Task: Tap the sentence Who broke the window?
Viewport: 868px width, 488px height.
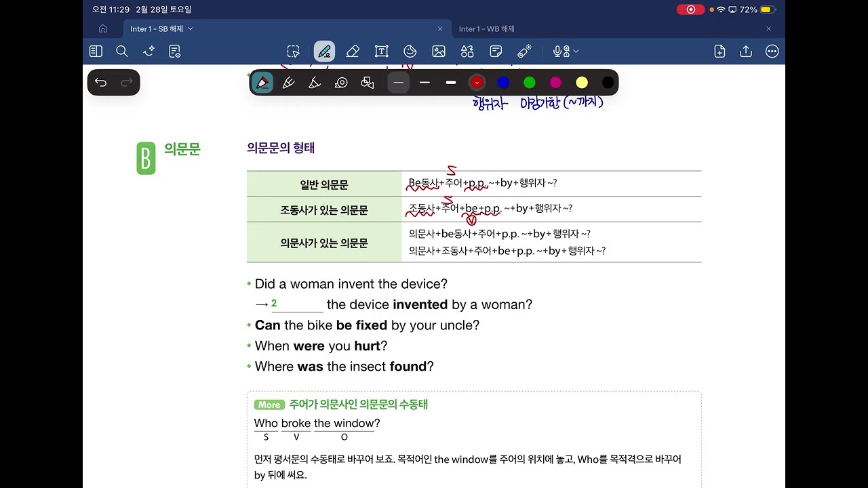Action: 317,423
